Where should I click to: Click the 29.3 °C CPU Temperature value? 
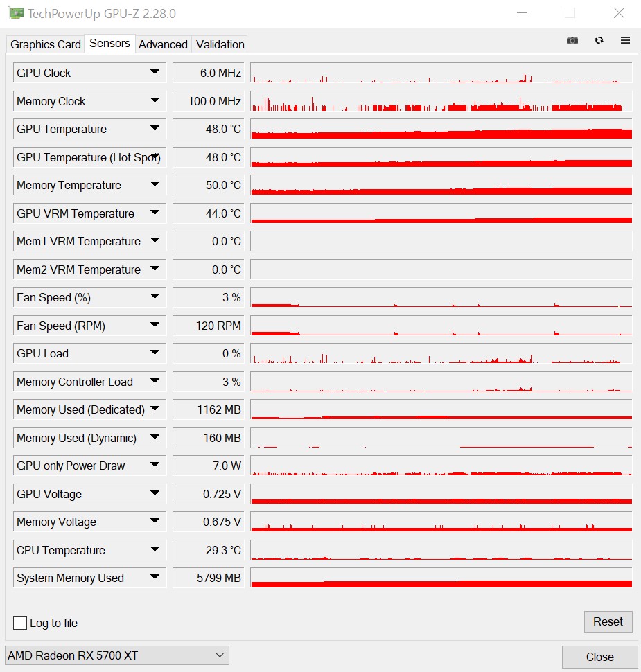click(209, 550)
